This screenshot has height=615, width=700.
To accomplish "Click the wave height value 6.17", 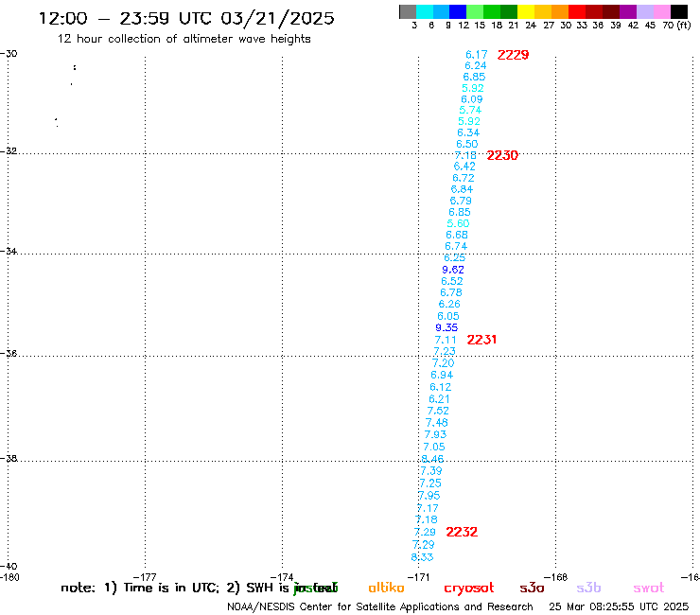I will pos(477,55).
